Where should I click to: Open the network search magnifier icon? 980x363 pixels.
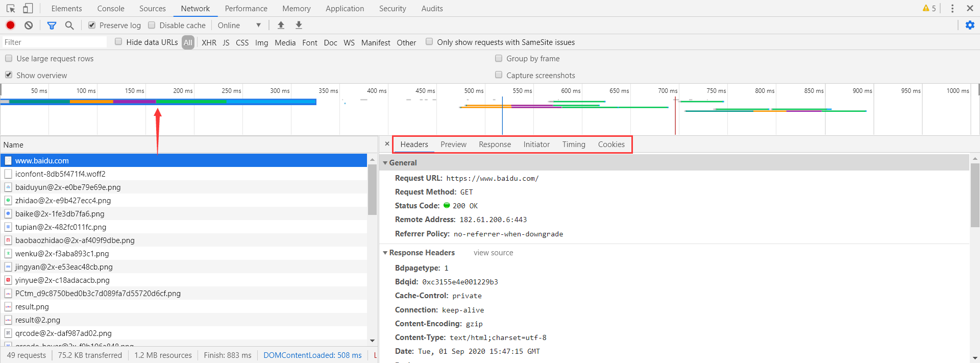[x=69, y=25]
